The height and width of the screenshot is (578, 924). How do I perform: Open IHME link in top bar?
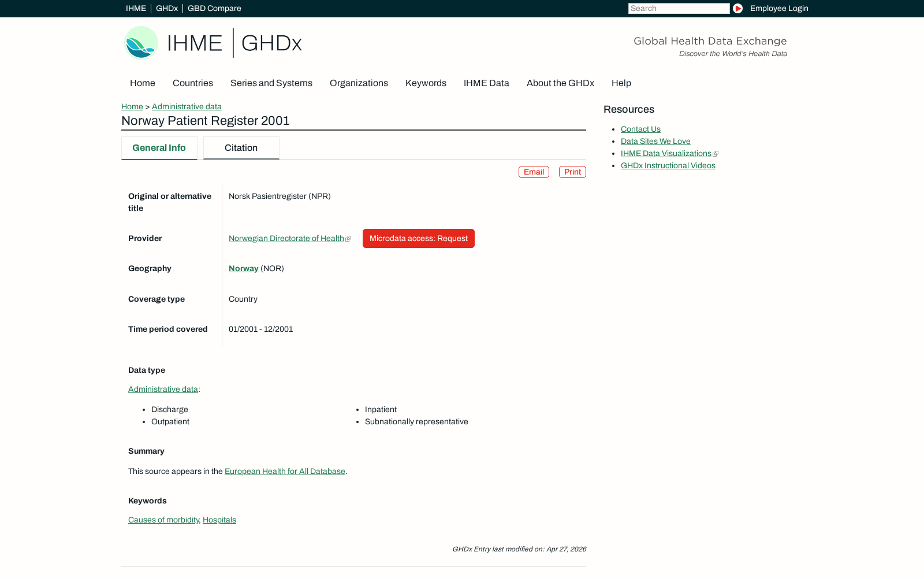[136, 8]
